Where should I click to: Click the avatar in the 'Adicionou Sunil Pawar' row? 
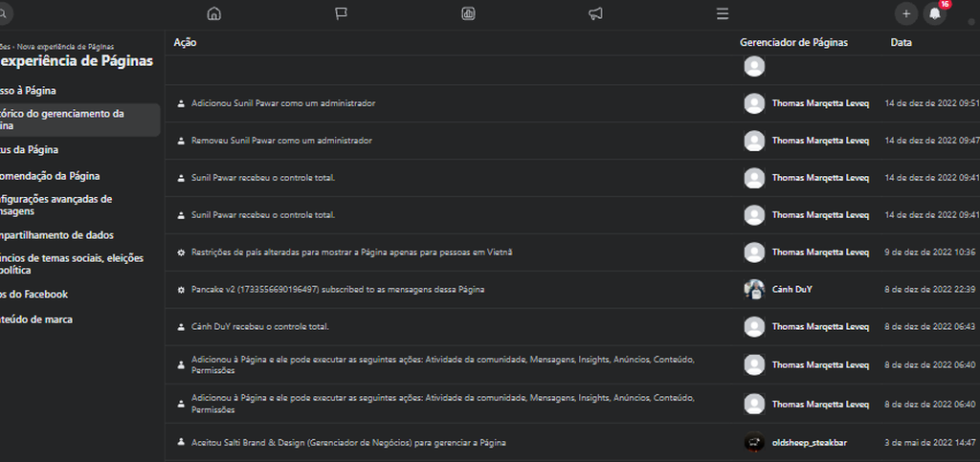click(754, 103)
